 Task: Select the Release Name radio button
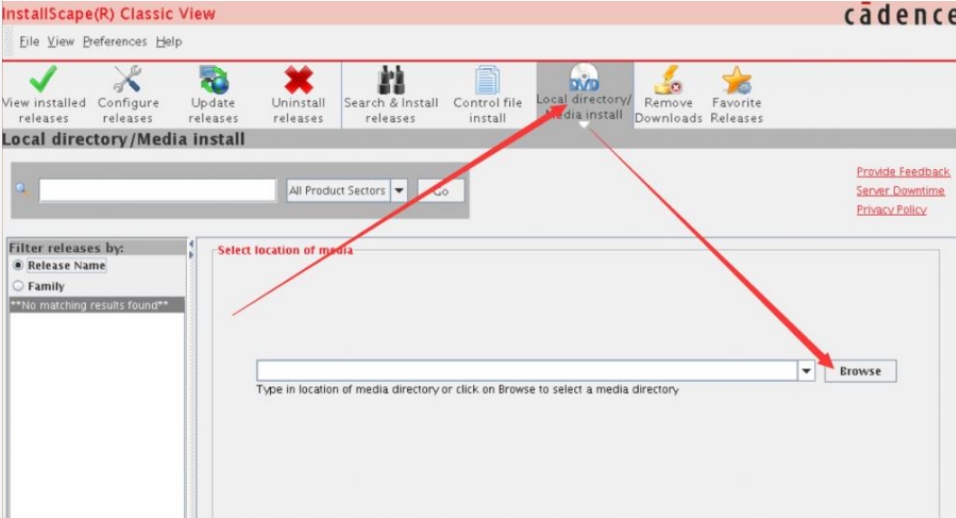click(x=17, y=266)
